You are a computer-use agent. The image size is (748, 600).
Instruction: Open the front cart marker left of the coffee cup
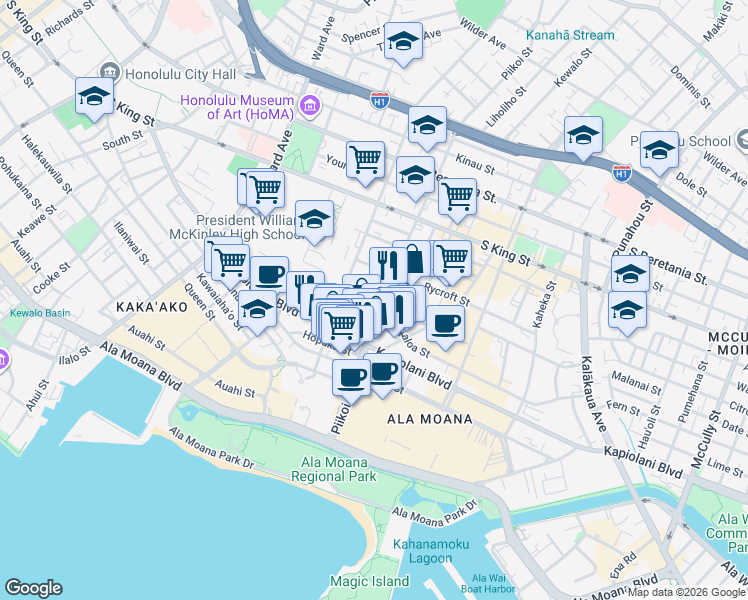pyautogui.click(x=230, y=264)
